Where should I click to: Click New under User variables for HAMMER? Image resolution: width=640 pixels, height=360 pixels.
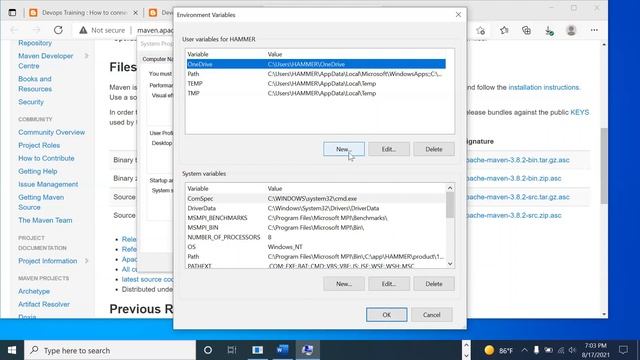(x=344, y=149)
